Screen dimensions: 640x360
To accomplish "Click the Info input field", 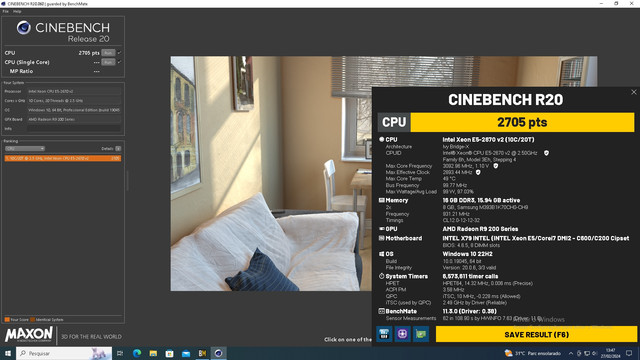I will 74,129.
